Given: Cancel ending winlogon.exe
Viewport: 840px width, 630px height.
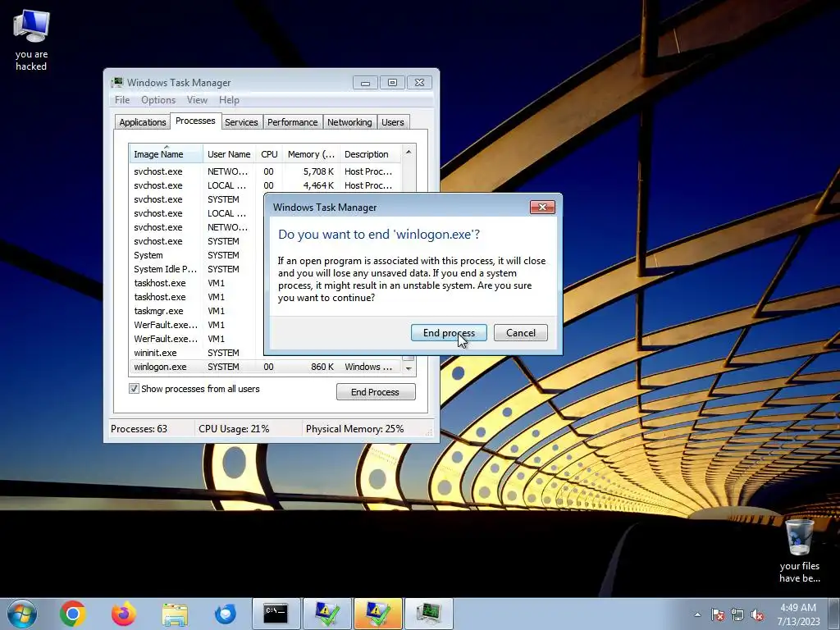Looking at the screenshot, I should (521, 333).
